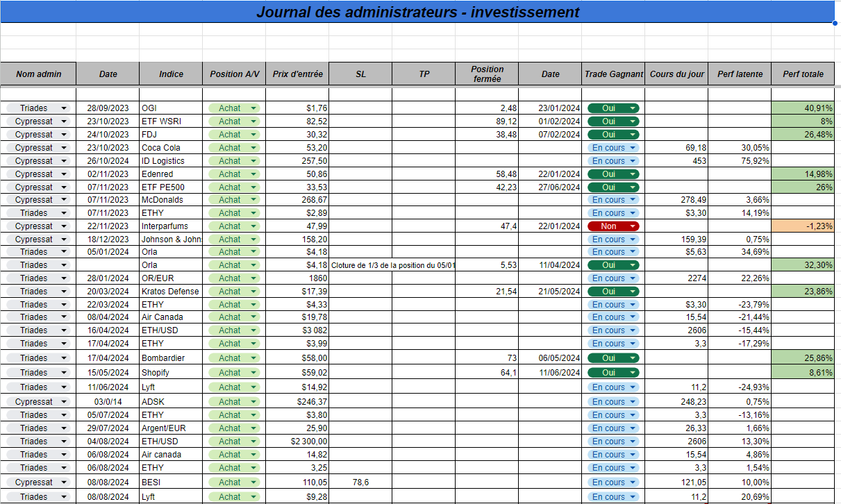Click the 'Cloture de 1/3 de la position' note cell

pyautogui.click(x=392, y=265)
